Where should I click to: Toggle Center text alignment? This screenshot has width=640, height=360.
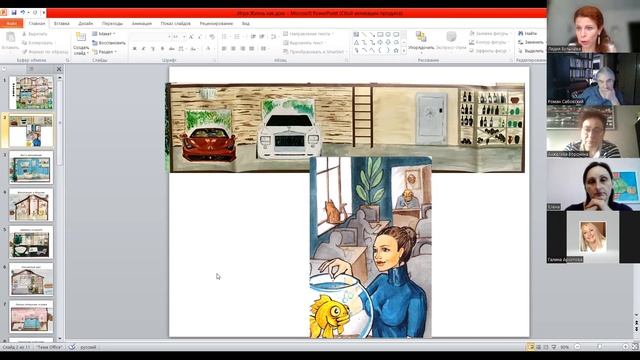click(233, 49)
